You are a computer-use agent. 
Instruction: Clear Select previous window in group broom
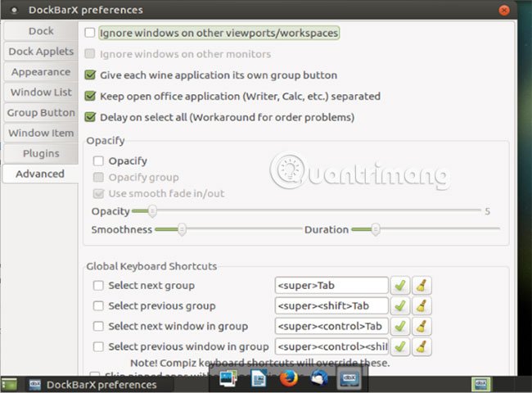(x=422, y=346)
